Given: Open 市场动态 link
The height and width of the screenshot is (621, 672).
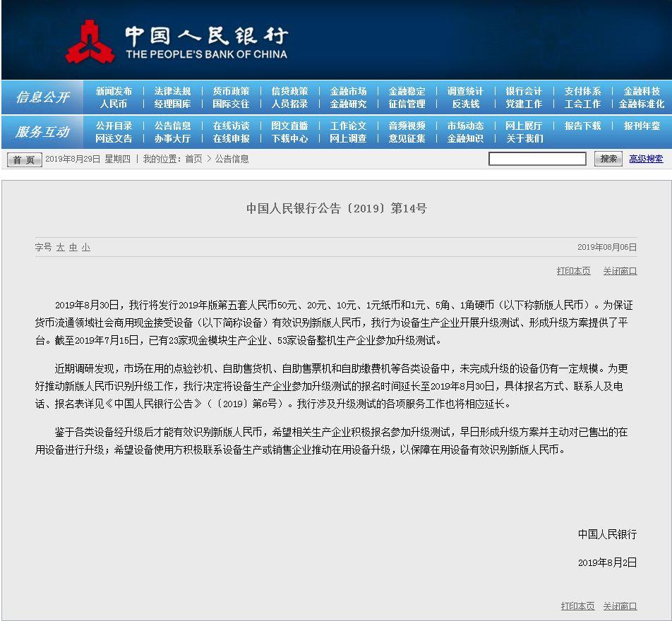Looking at the screenshot, I should point(465,126).
